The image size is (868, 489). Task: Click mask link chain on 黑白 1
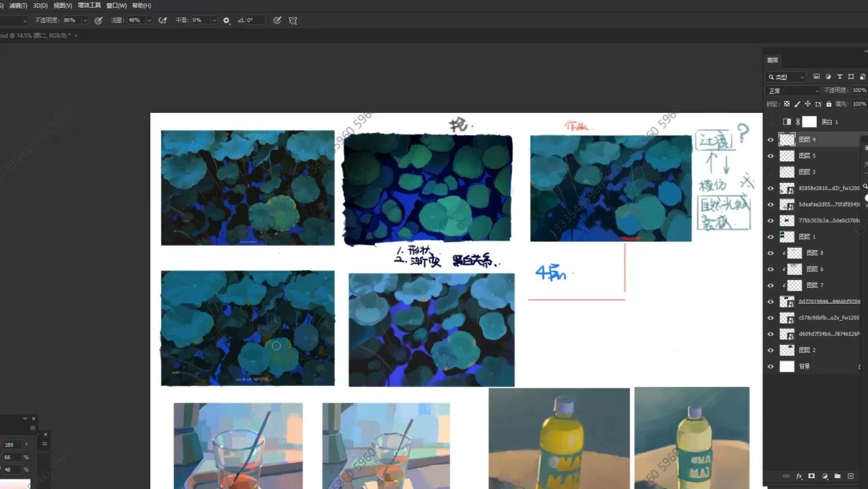point(798,122)
